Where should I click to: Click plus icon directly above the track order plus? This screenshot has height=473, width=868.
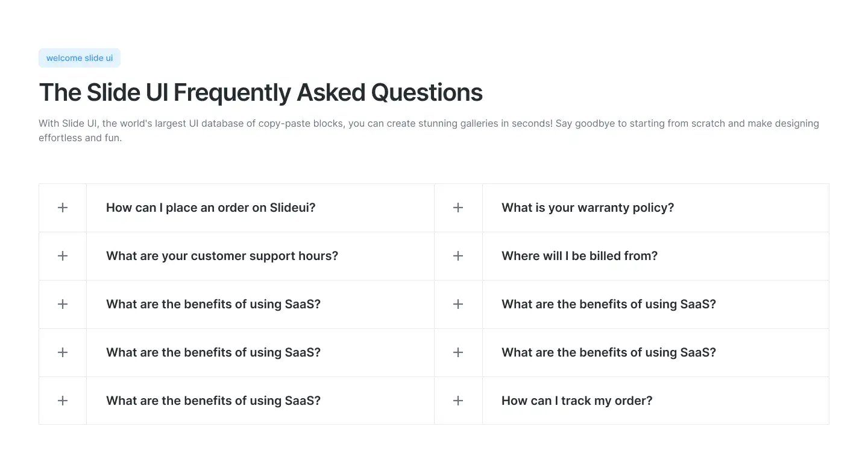pyautogui.click(x=458, y=352)
